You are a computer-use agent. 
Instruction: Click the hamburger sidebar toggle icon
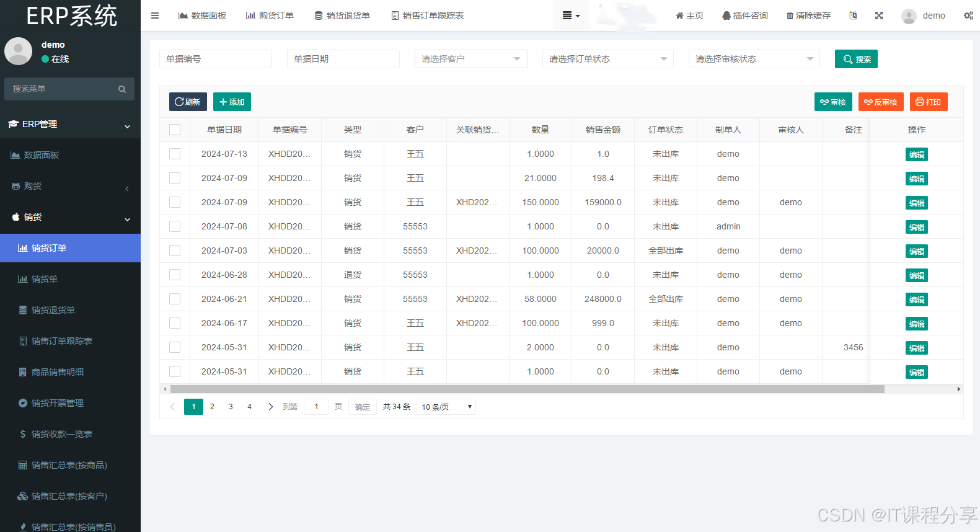(155, 16)
